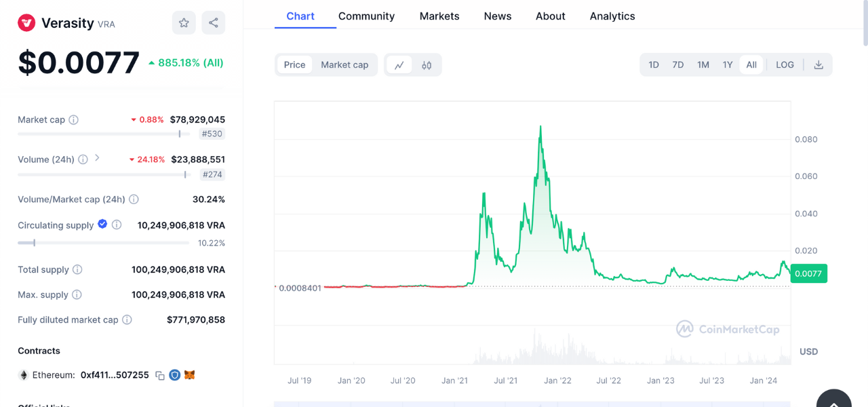Toggle chart to Market cap view

pyautogui.click(x=344, y=65)
